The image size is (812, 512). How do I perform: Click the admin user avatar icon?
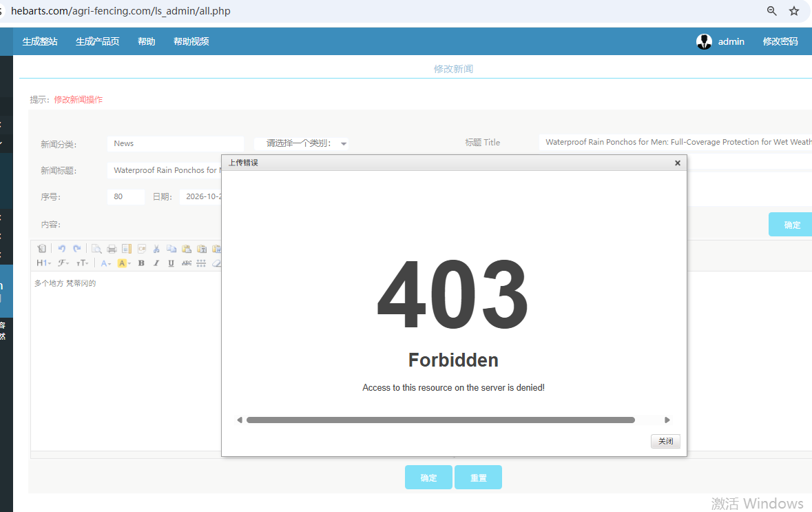(x=705, y=41)
